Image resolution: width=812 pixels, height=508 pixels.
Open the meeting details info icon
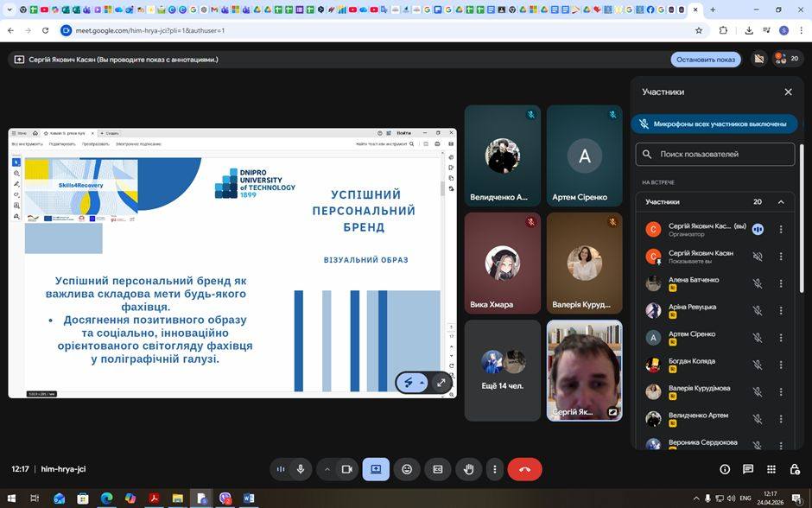[725, 469]
